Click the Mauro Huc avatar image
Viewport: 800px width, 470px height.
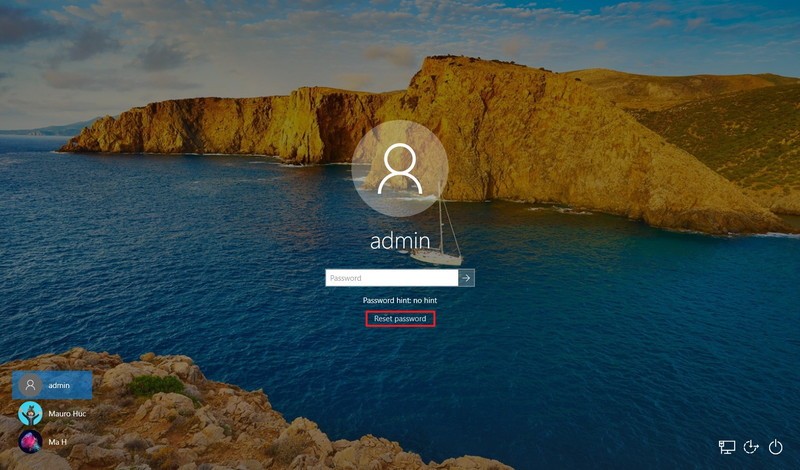(30, 413)
